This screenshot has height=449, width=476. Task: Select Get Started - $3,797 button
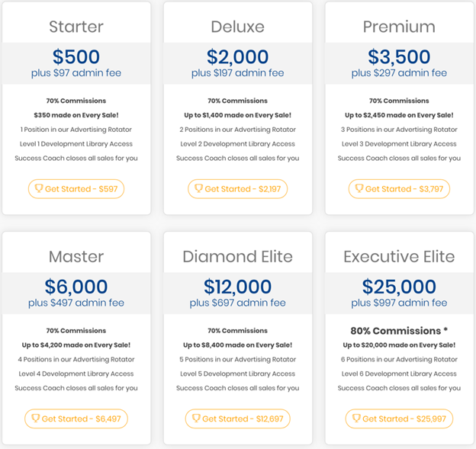point(399,189)
